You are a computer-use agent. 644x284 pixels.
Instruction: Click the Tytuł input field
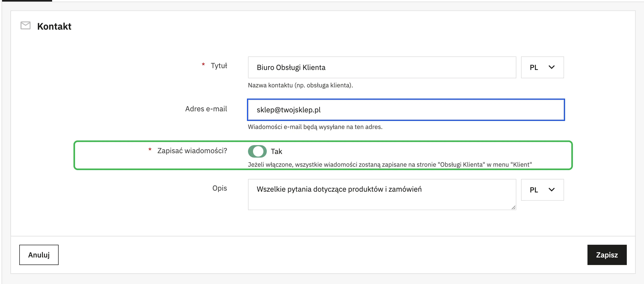382,67
